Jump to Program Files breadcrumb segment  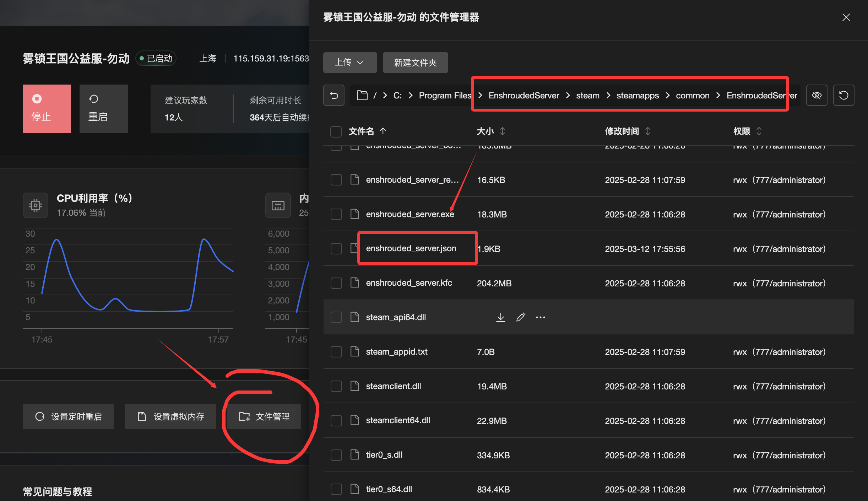tap(445, 95)
